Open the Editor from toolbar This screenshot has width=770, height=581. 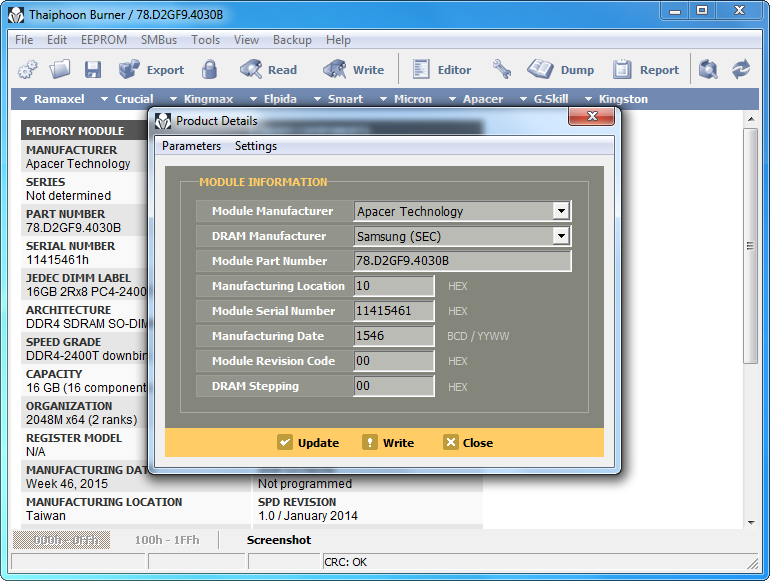pyautogui.click(x=441, y=70)
